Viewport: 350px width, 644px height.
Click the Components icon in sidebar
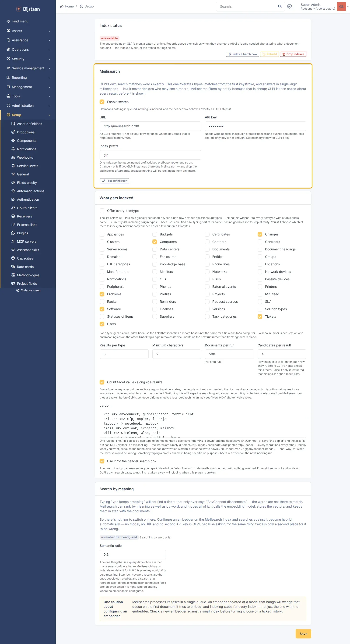[13, 140]
